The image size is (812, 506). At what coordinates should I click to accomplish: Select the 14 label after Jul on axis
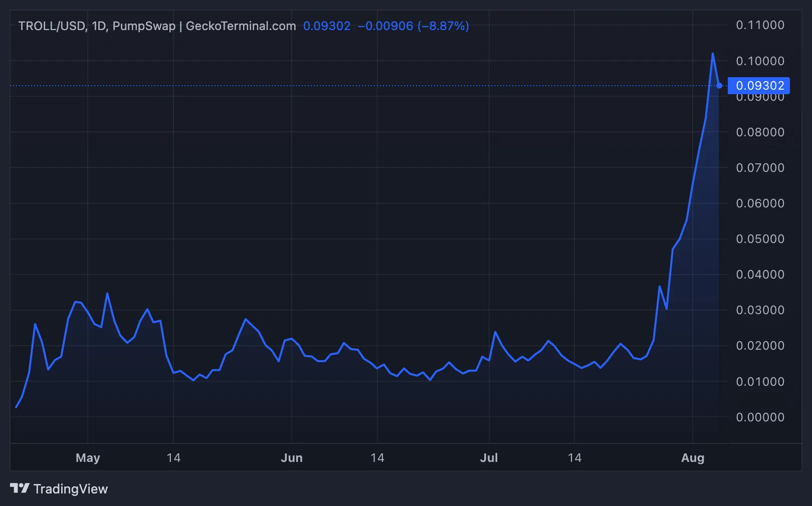[x=574, y=457]
